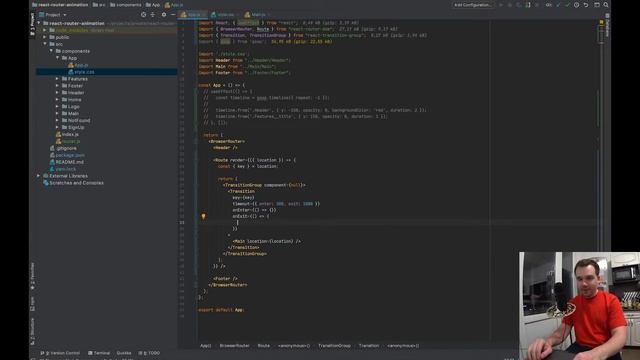Open the Add Configuration run config button

tap(473, 5)
